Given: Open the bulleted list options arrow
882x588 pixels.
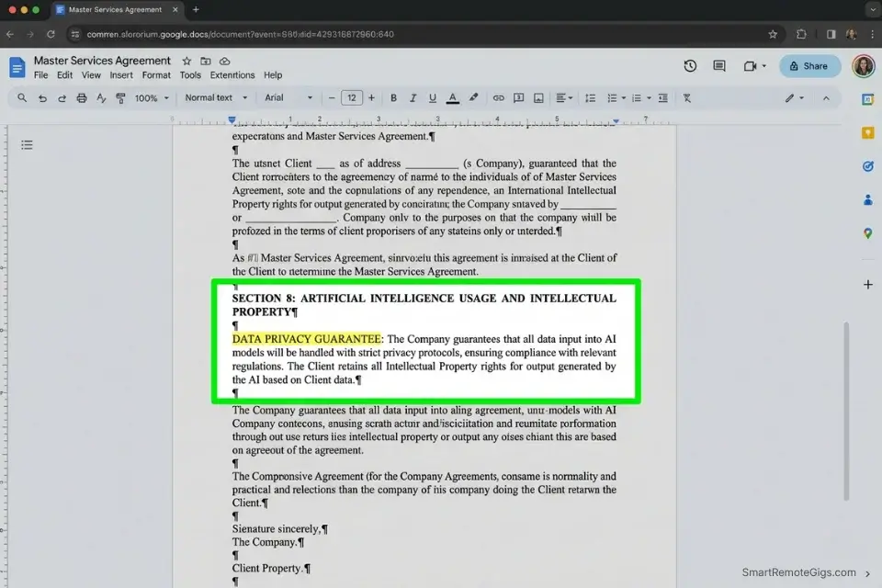Looking at the screenshot, I should coord(624,98).
